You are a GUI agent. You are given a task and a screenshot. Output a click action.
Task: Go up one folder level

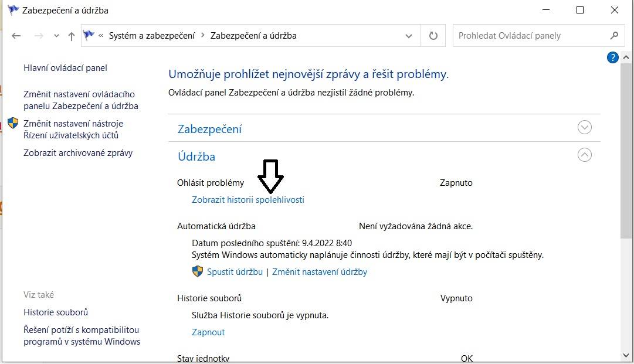(x=72, y=36)
